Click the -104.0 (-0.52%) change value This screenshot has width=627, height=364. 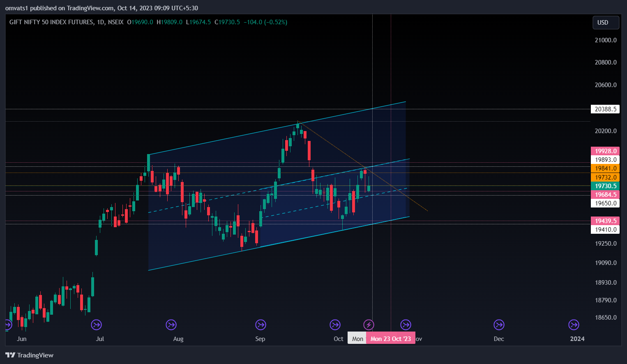click(x=265, y=22)
